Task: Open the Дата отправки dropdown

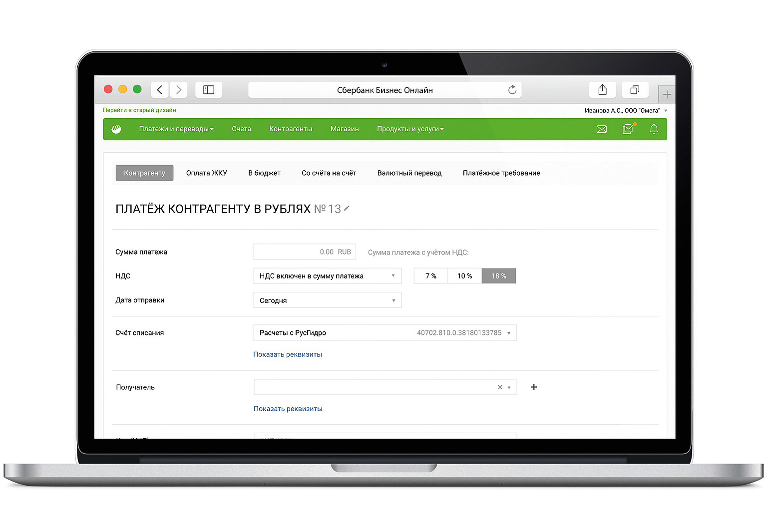Action: 327,300
